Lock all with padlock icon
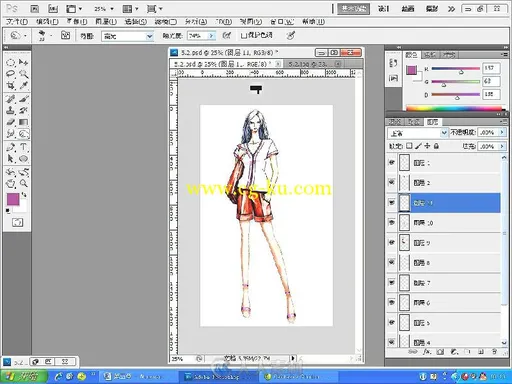The height and width of the screenshot is (384, 512). [436, 146]
